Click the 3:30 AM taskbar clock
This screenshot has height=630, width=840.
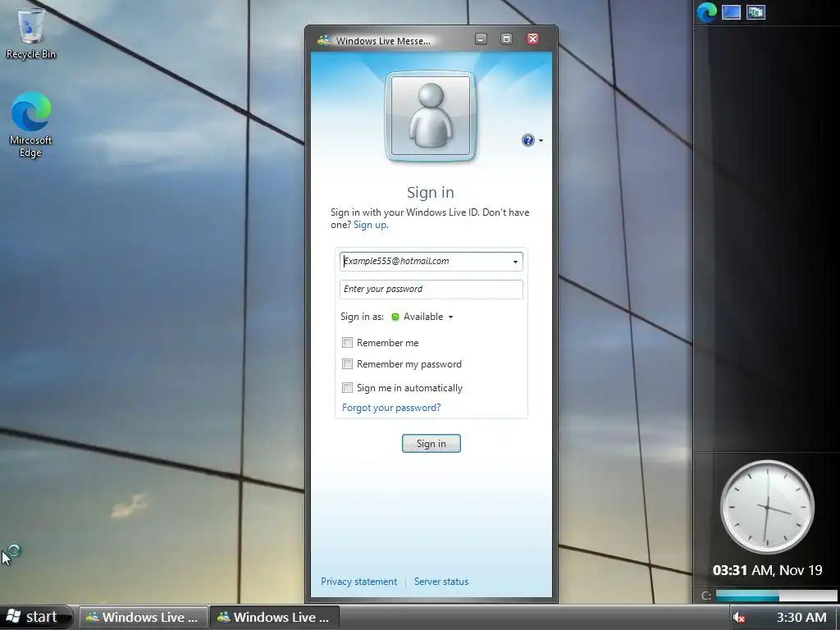click(x=801, y=617)
